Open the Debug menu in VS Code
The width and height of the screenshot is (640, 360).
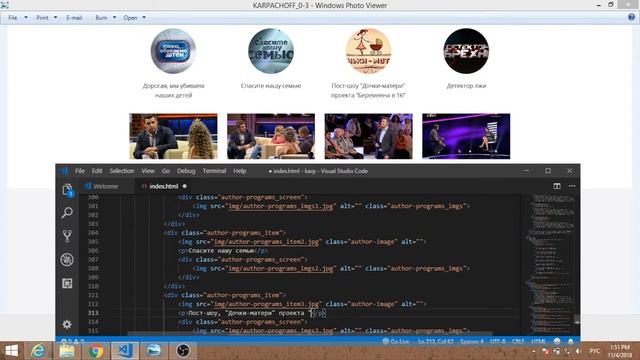coord(186,171)
